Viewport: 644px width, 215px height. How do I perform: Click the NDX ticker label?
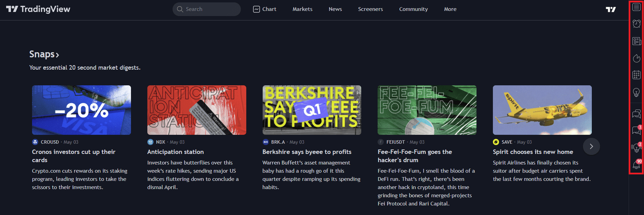point(161,142)
